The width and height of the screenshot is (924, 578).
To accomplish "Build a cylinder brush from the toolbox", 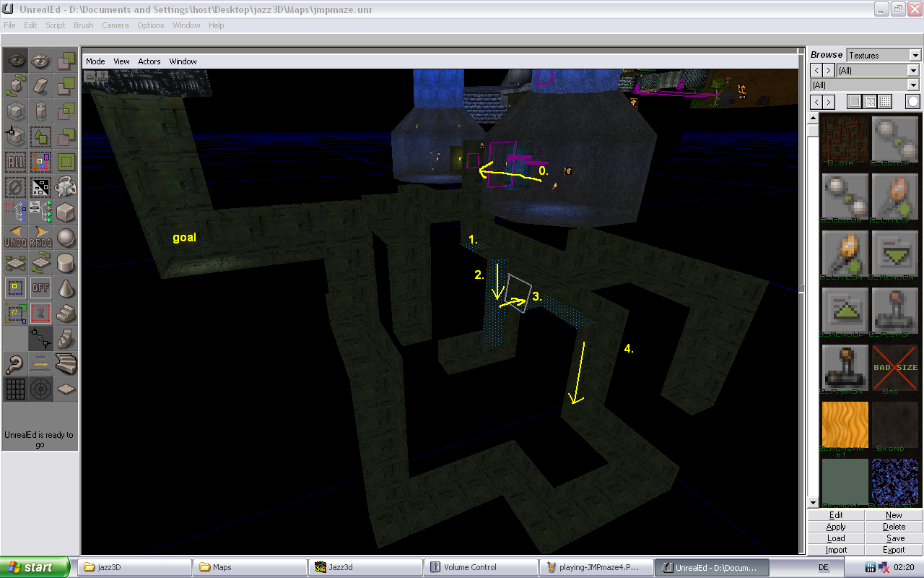I will (x=66, y=264).
